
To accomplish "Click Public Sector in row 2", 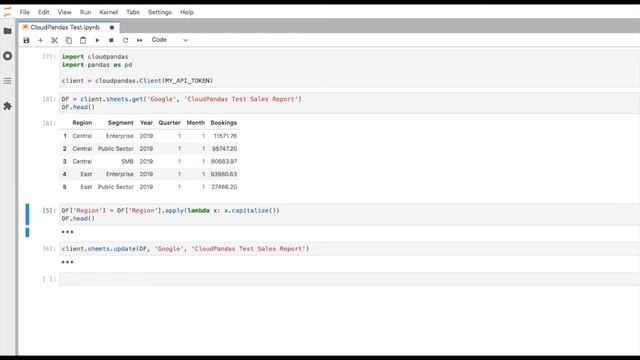I will 116,149.
